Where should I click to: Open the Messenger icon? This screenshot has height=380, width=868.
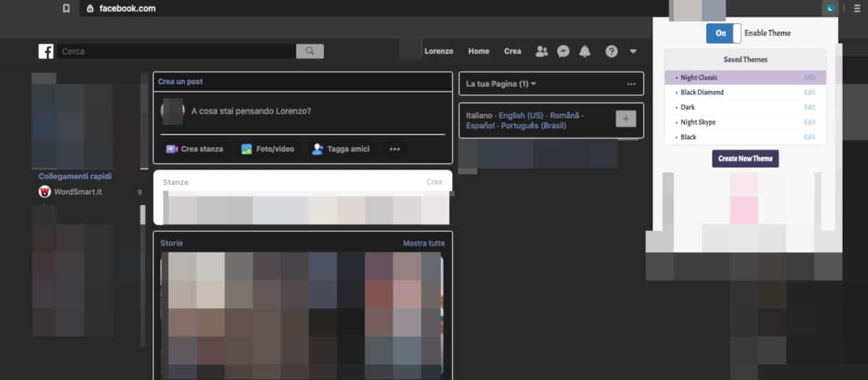(x=563, y=51)
